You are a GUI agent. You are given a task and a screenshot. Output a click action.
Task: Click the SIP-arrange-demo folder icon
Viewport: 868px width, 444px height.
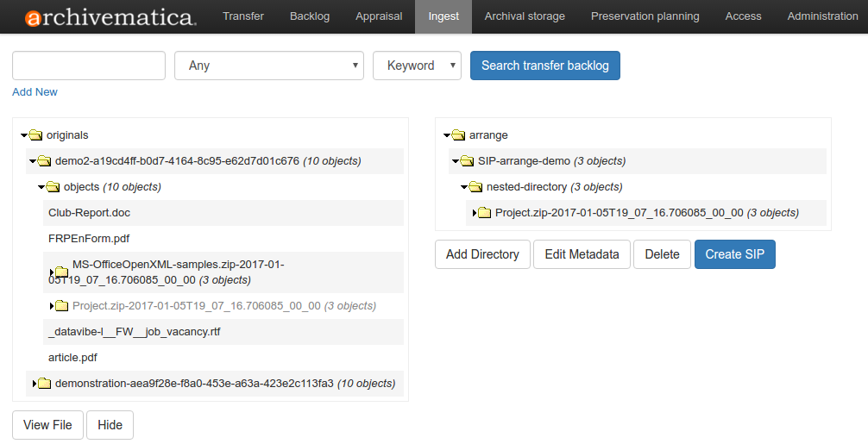pos(467,161)
